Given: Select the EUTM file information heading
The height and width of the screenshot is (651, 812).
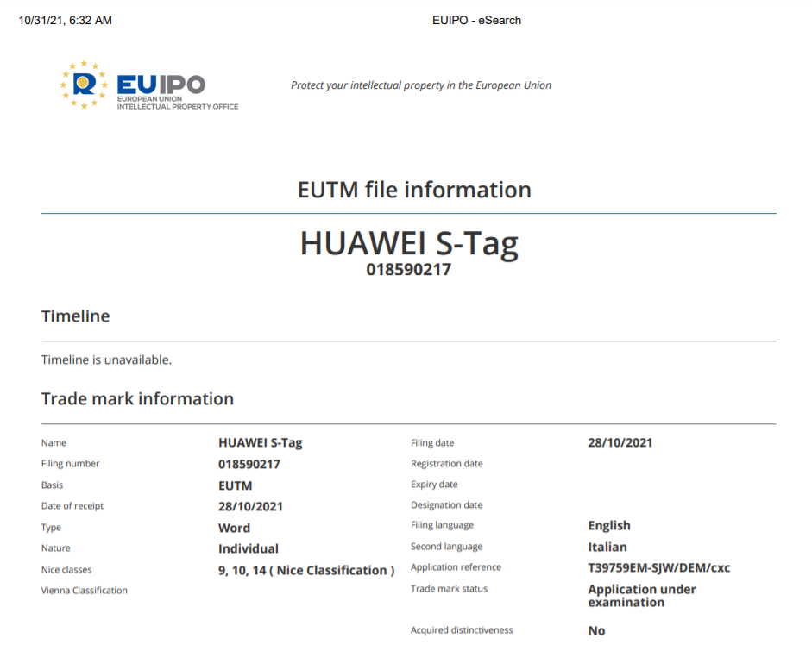Looking at the screenshot, I should pyautogui.click(x=414, y=190).
